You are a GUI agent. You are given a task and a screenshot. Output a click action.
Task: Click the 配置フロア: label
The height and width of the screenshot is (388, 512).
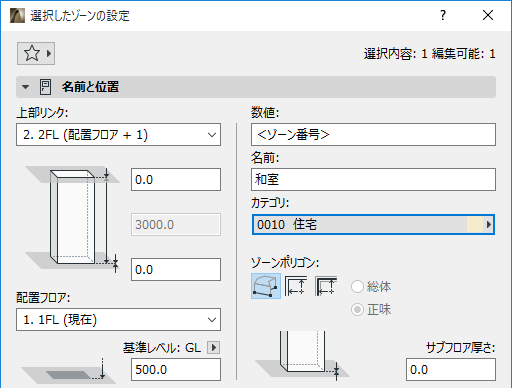[43, 298]
